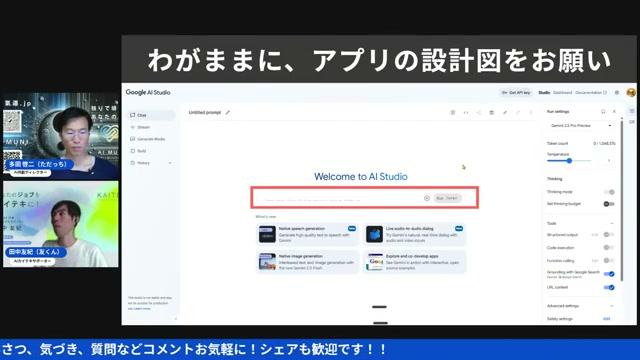Viewport: 640px width, 360px height.
Task: Open the Documentation link
Action: click(591, 93)
